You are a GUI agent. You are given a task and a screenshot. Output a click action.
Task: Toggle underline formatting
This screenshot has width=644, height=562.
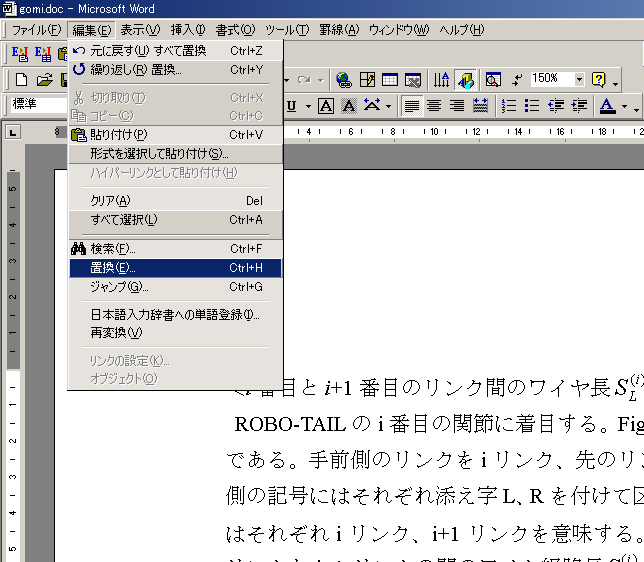(x=291, y=106)
